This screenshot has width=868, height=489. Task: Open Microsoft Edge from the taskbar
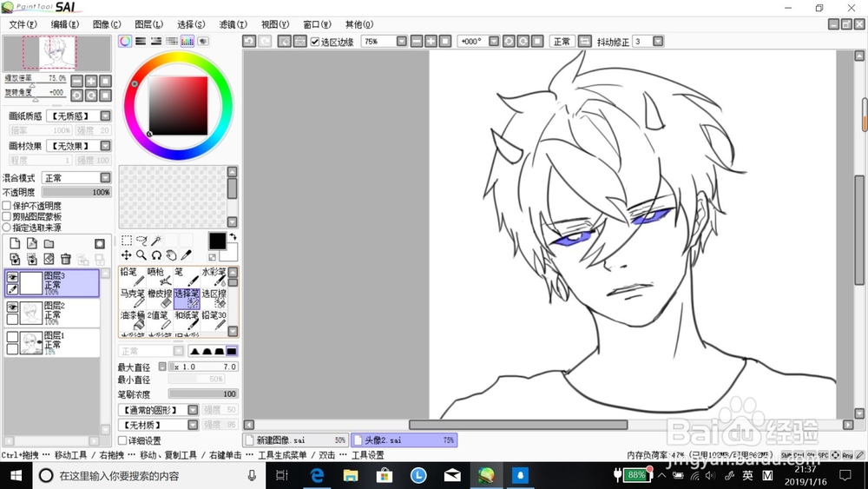click(x=317, y=475)
